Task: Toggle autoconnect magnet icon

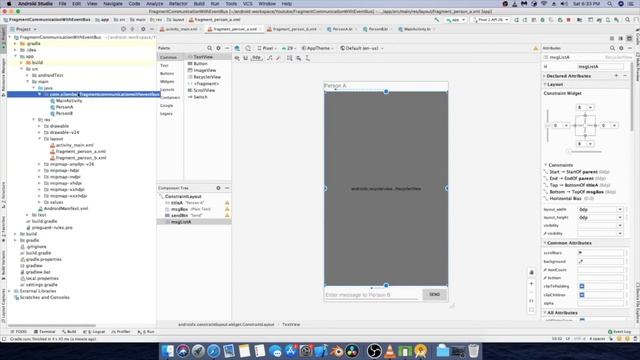Action: (x=245, y=58)
